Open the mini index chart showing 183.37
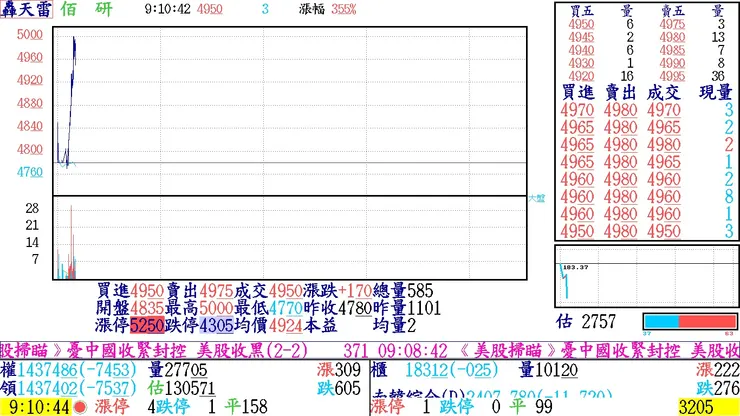This screenshot has width=740, height=416. pos(647,276)
